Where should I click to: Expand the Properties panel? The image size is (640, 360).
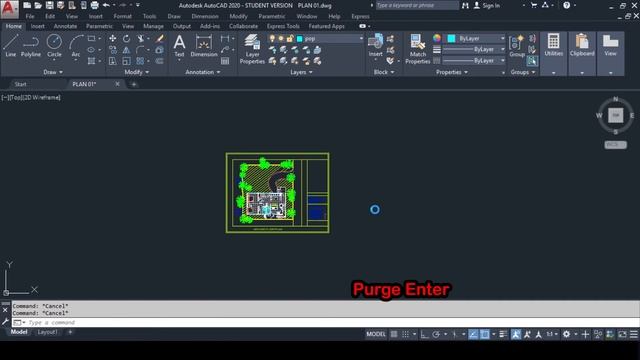tap(452, 72)
